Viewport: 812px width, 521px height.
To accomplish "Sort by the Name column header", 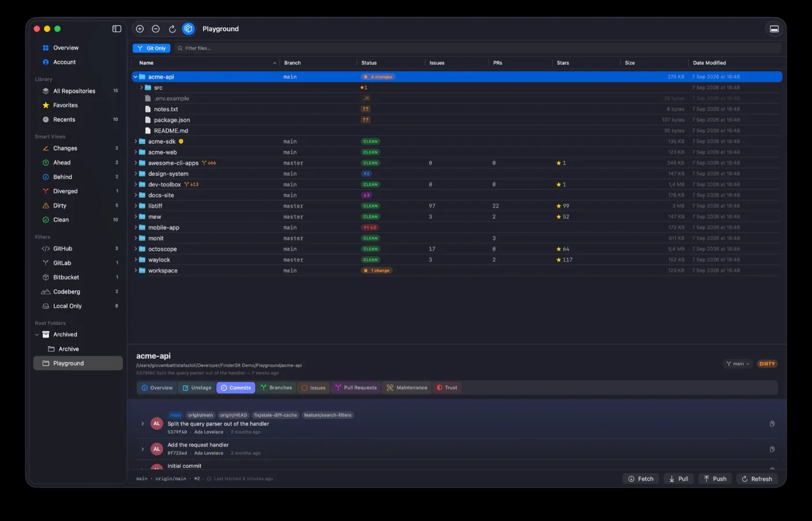I will coord(146,63).
